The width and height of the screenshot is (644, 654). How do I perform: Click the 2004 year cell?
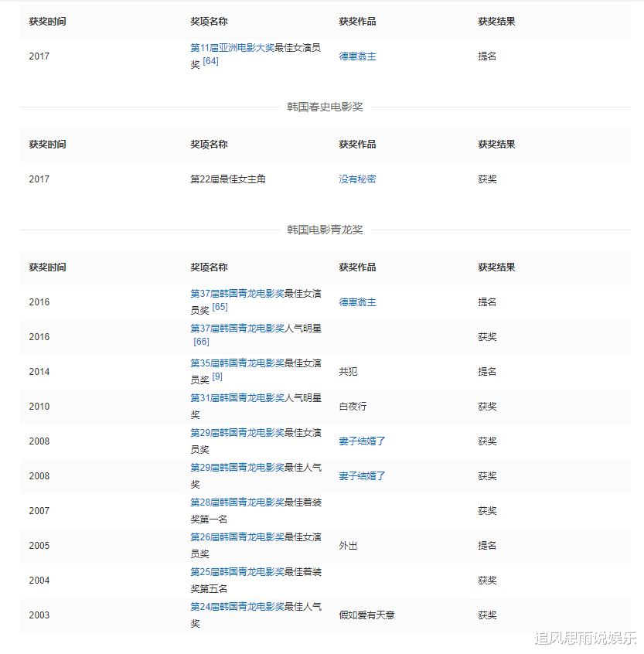click(x=39, y=581)
